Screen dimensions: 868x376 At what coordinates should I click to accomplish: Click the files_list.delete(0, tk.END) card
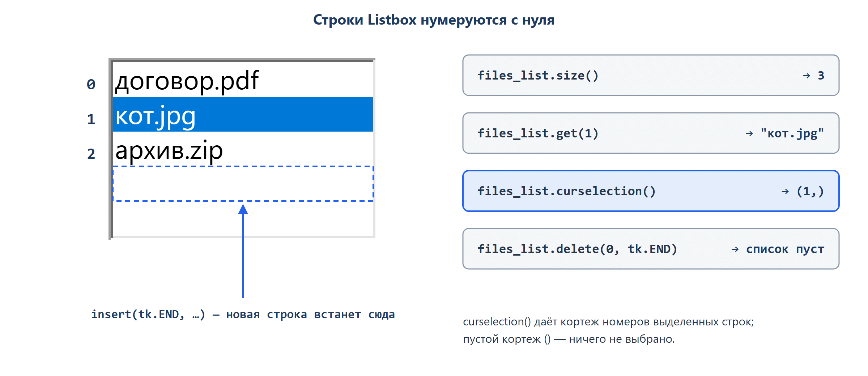[651, 249]
